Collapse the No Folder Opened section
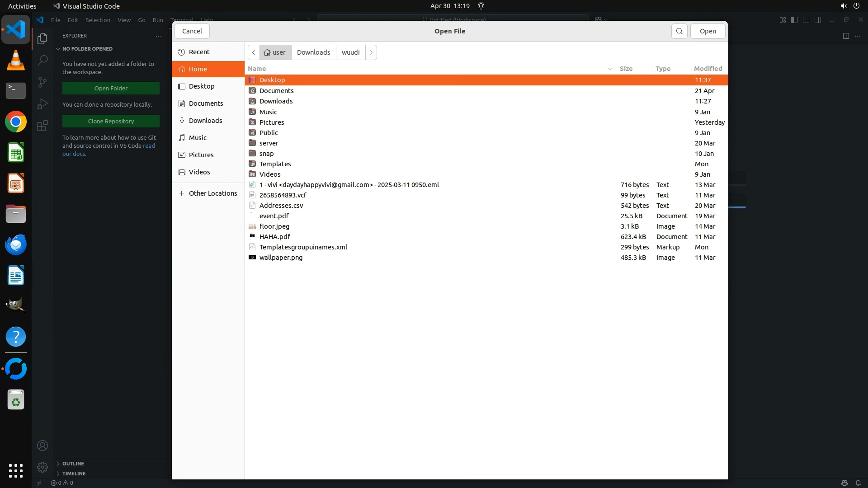Image resolution: width=868 pixels, height=488 pixels. (x=87, y=49)
